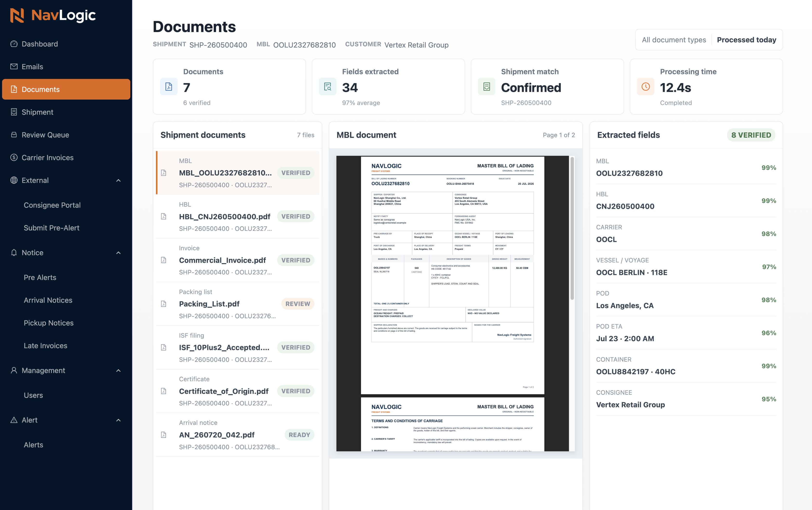
Task: Click the Shipment sidebar icon
Action: pyautogui.click(x=14, y=112)
